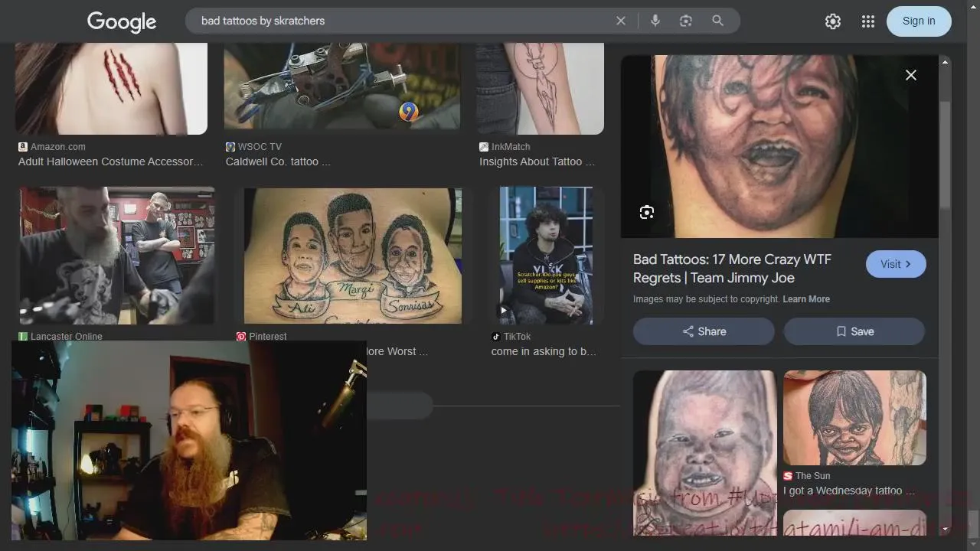Click the Pinterest source label
The width and height of the screenshot is (980, 551).
point(262,337)
